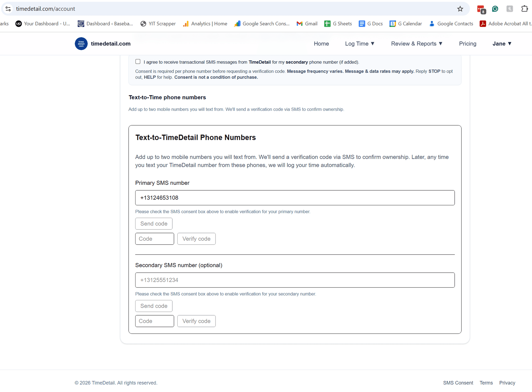
Task: Open Google Contacts from the bookmarks bar
Action: click(451, 24)
